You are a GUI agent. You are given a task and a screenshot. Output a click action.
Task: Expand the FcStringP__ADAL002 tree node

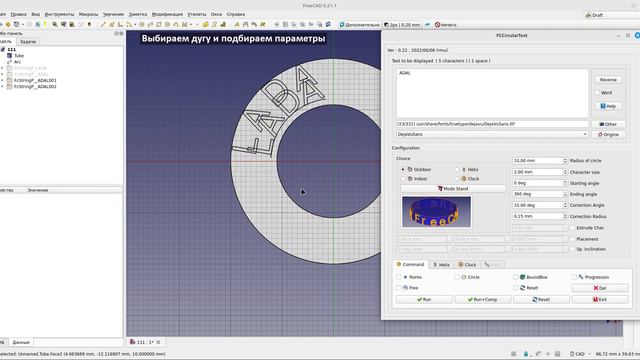(2, 87)
